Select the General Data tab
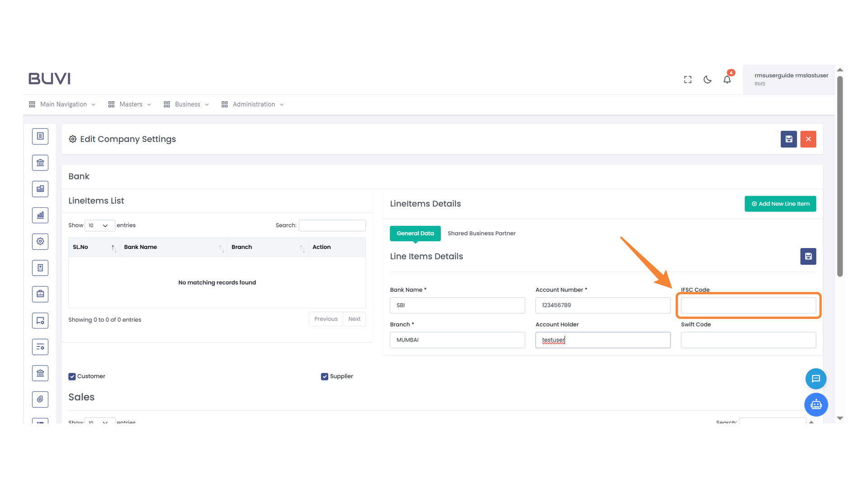Viewport: 868px width, 488px height. tap(415, 233)
